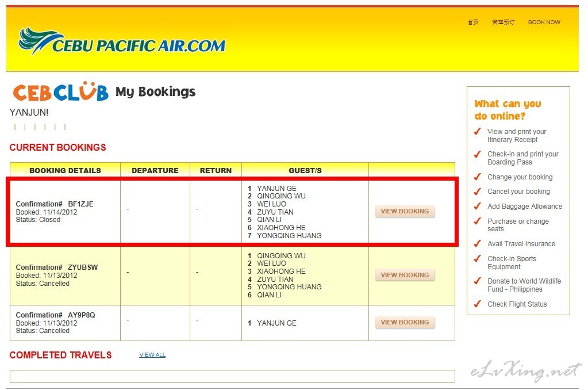View booking for confirmation AY9P8Q
The image size is (588, 390).
tap(405, 323)
